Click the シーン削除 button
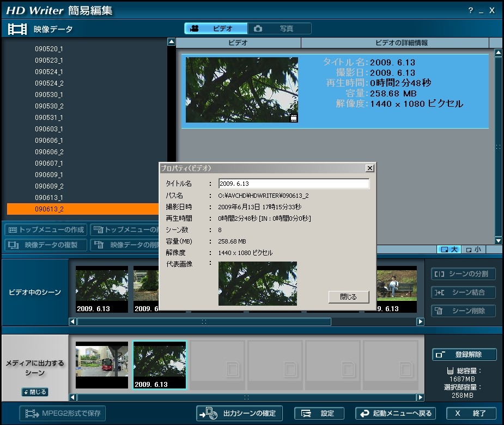The width and height of the screenshot is (504, 425). click(463, 311)
